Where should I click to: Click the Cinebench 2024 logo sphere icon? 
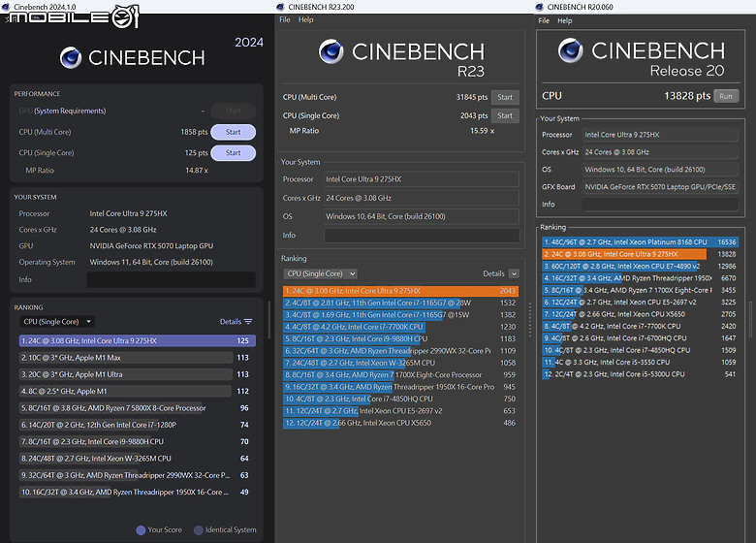71,58
